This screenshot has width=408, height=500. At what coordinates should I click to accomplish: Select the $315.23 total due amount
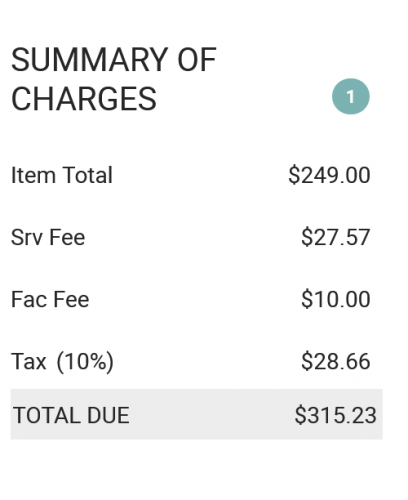point(336,415)
